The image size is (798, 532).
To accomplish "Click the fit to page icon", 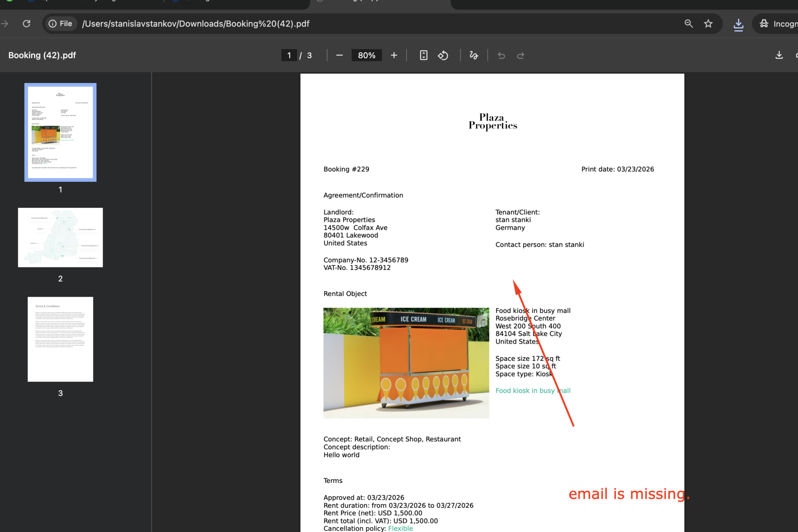I will click(423, 55).
